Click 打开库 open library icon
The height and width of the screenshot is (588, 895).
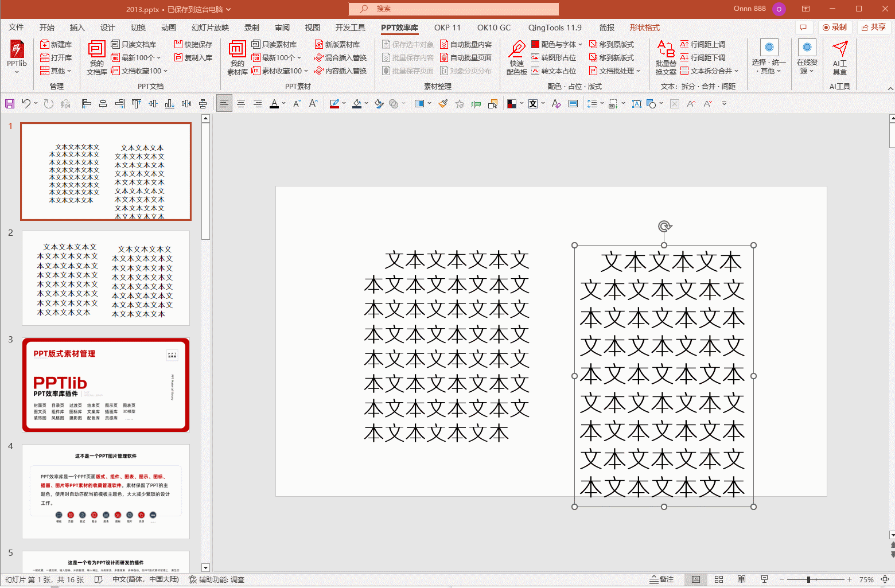pos(56,58)
